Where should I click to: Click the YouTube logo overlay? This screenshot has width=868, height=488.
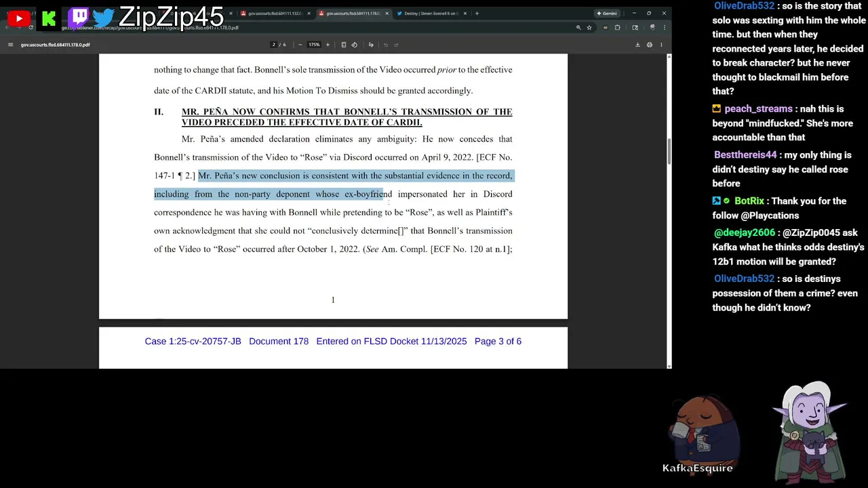tap(18, 19)
